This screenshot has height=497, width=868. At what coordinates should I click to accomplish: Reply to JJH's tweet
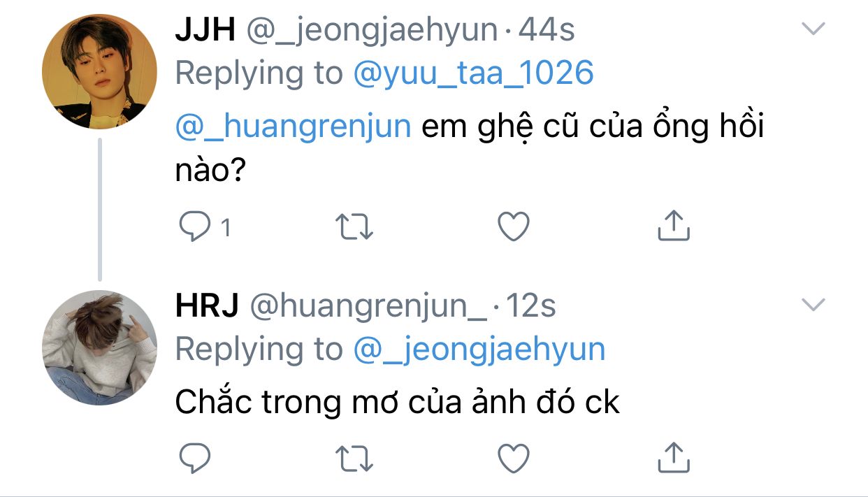coord(196,227)
